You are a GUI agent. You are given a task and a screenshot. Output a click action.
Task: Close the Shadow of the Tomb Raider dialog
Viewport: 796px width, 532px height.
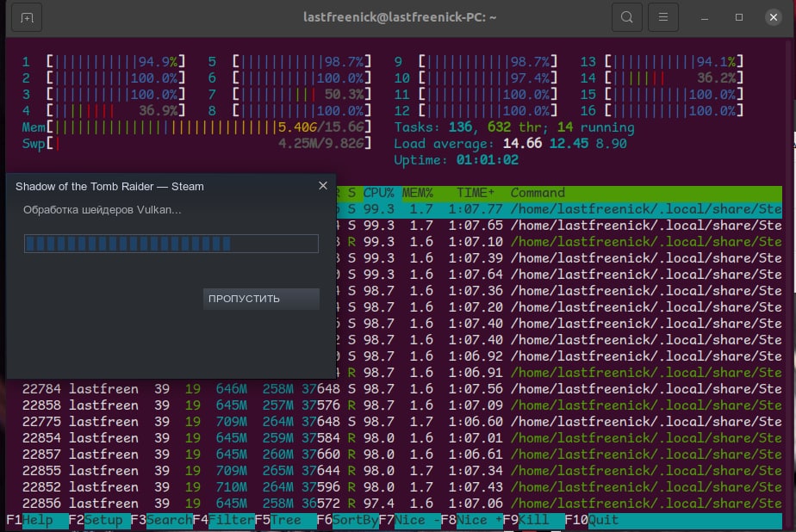point(323,186)
